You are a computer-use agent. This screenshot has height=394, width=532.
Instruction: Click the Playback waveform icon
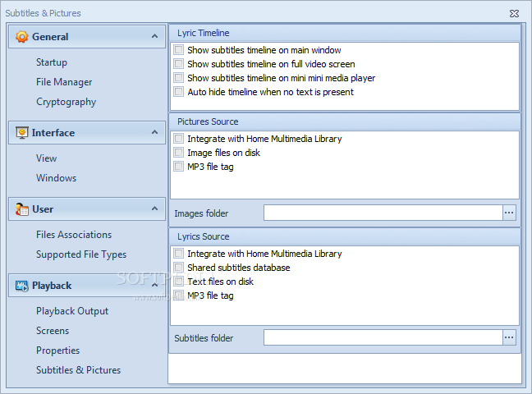click(x=22, y=286)
